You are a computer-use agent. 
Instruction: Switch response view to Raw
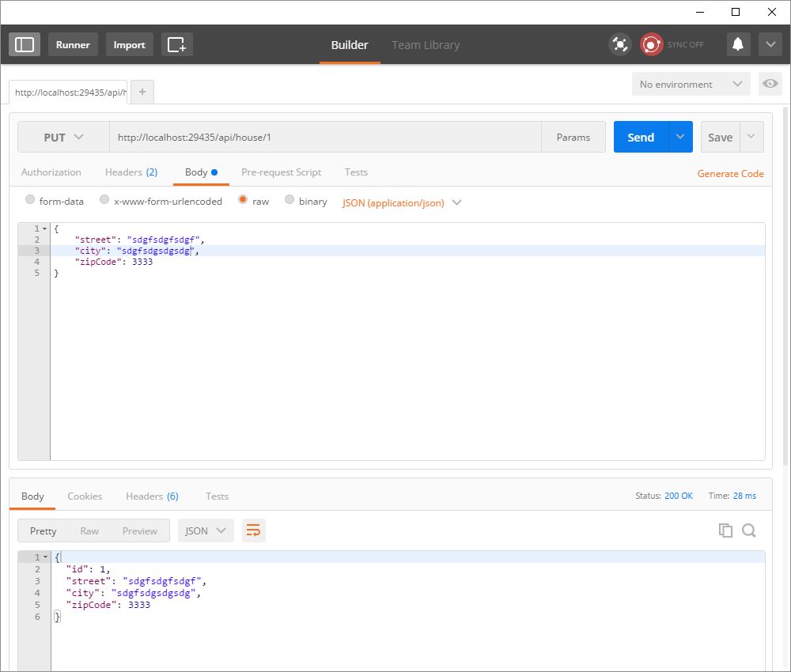[89, 530]
